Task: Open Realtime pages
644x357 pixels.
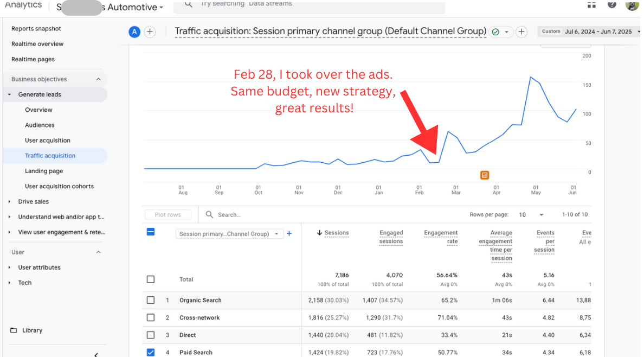Action: pyautogui.click(x=33, y=59)
